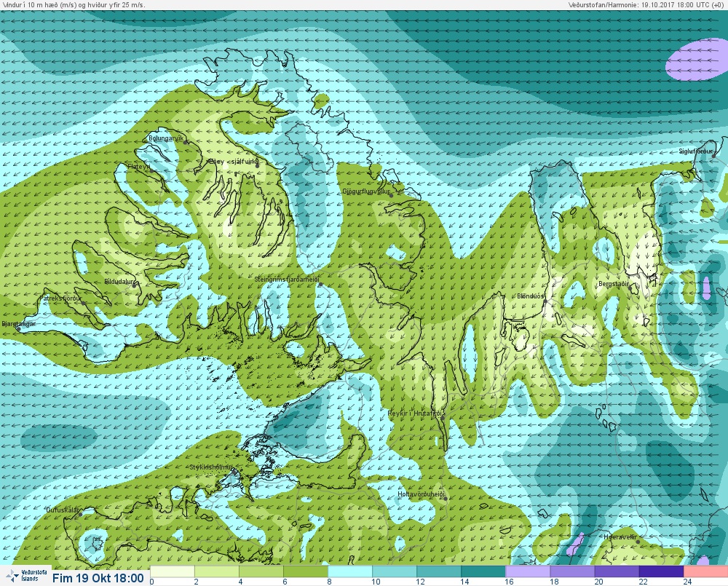Pick the 4–6 m/s green legend swatch
This screenshot has height=586, width=728.
coord(261,571)
